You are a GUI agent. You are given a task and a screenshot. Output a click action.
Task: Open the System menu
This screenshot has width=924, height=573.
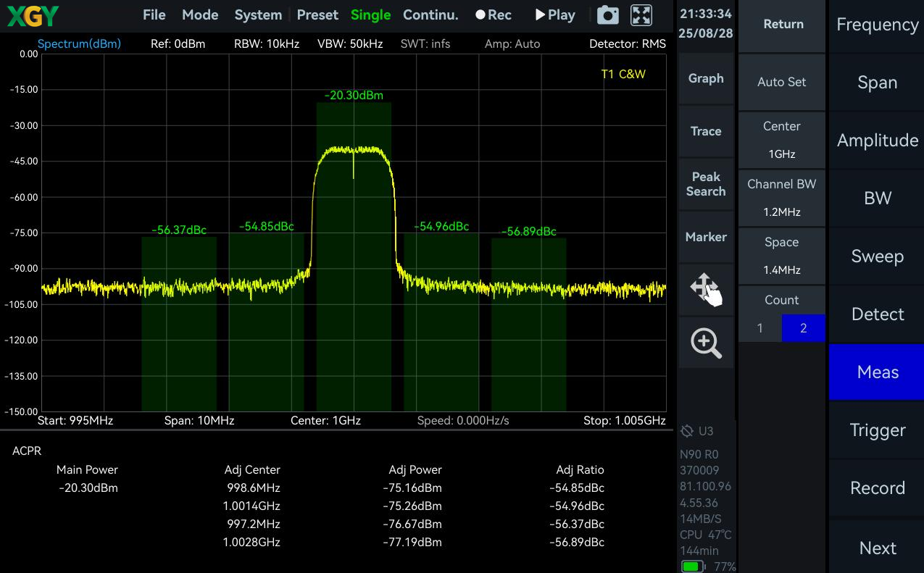258,14
